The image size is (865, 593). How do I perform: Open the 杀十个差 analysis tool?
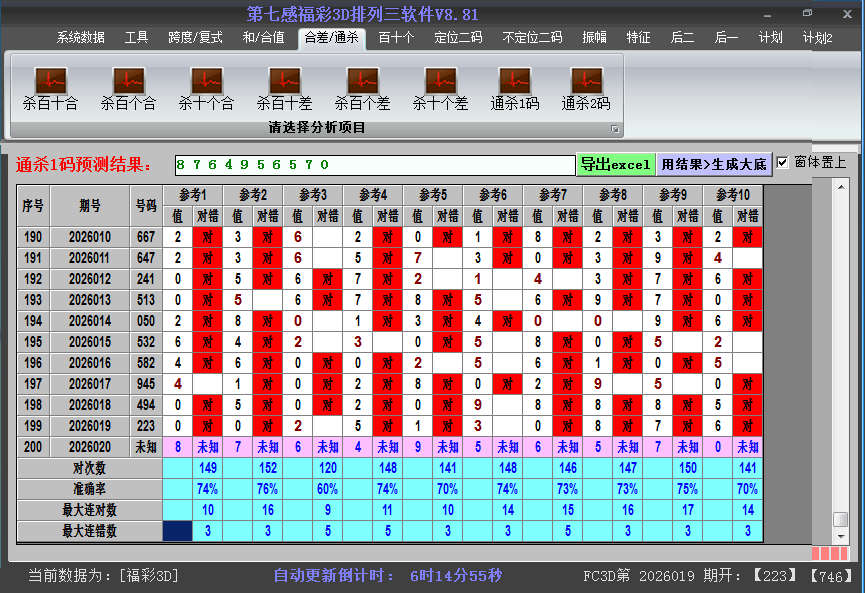pyautogui.click(x=440, y=85)
